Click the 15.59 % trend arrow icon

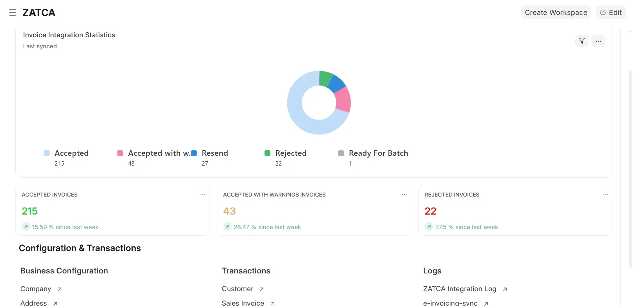[26, 226]
